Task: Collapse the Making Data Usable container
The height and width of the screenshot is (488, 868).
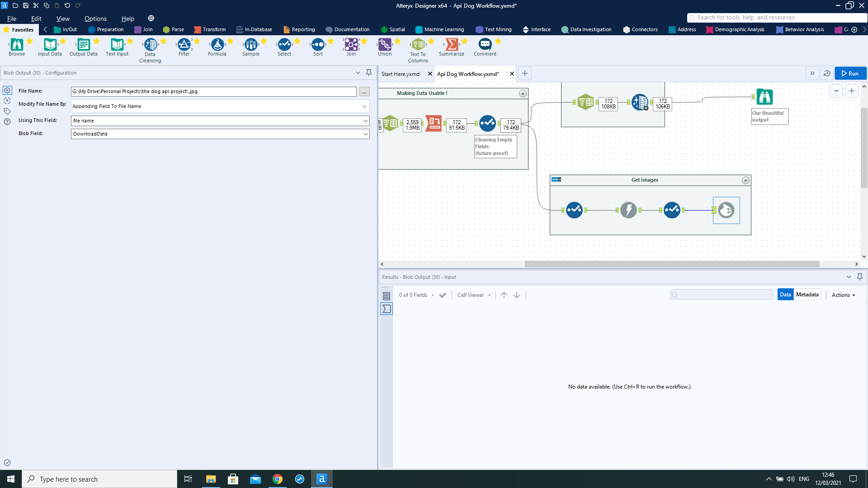Action: tap(523, 94)
